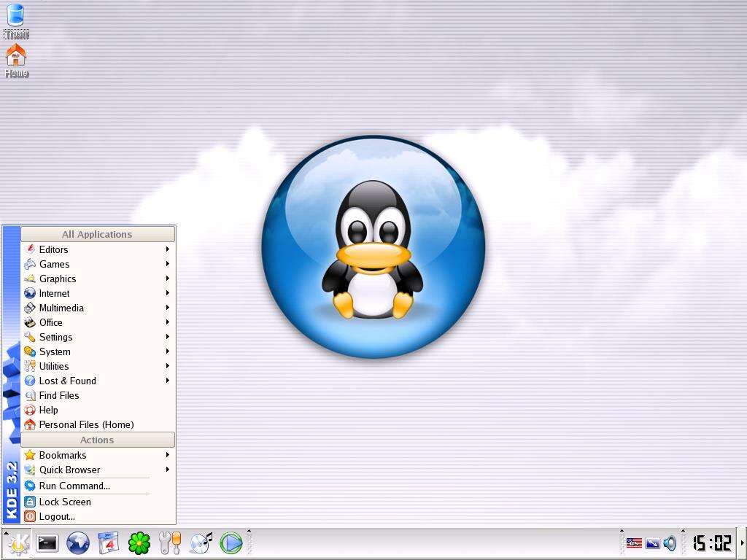Open the calendar organizer panel icon
The image size is (747, 560).
(x=108, y=542)
